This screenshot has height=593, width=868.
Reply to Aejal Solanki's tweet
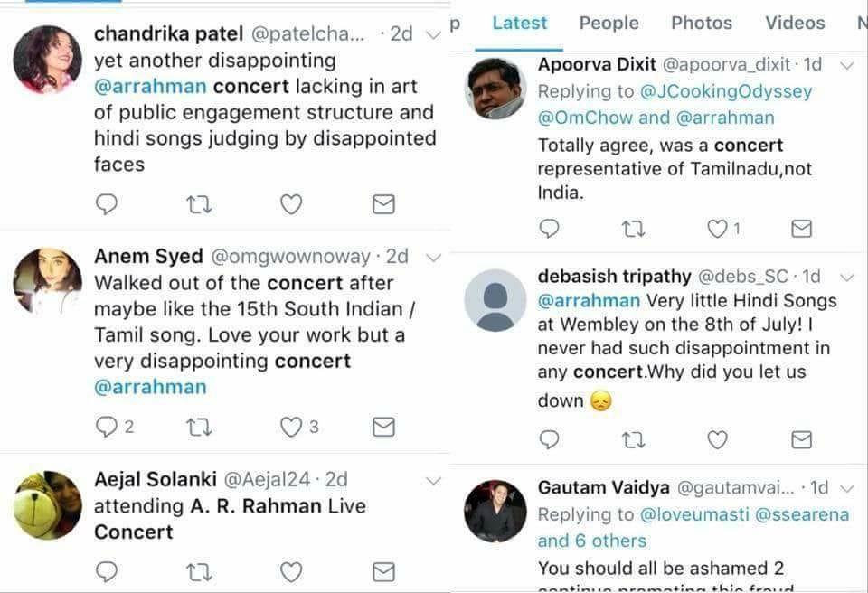tap(107, 571)
